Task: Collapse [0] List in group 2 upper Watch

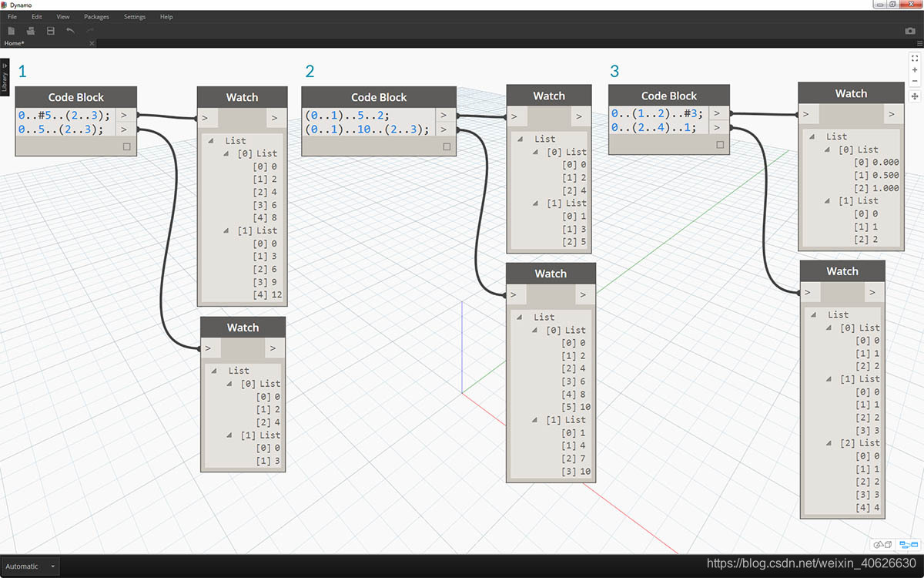Action: click(534, 152)
